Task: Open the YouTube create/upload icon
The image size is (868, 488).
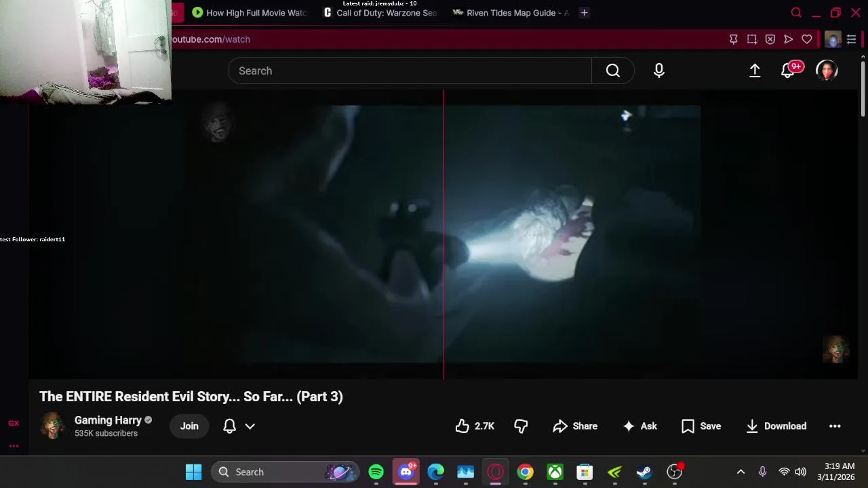Action: click(x=755, y=70)
